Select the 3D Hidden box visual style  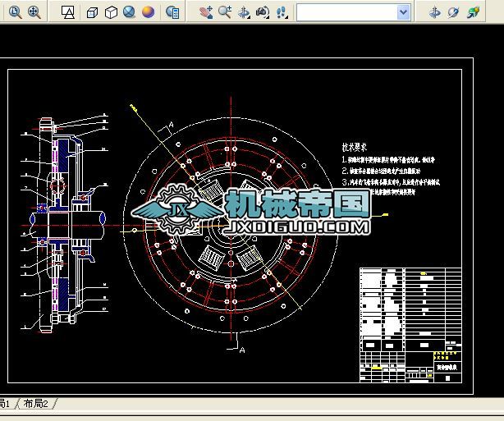pyautogui.click(x=92, y=12)
